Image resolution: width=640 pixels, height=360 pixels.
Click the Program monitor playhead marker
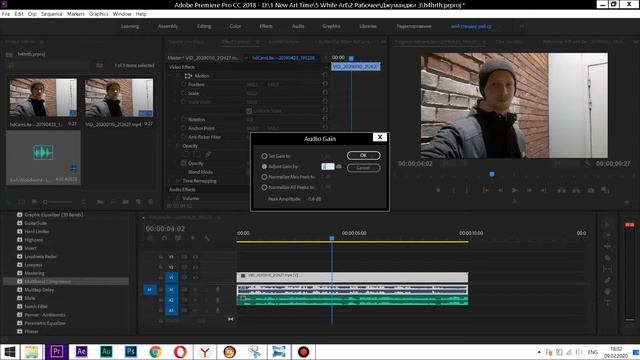[x=492, y=174]
